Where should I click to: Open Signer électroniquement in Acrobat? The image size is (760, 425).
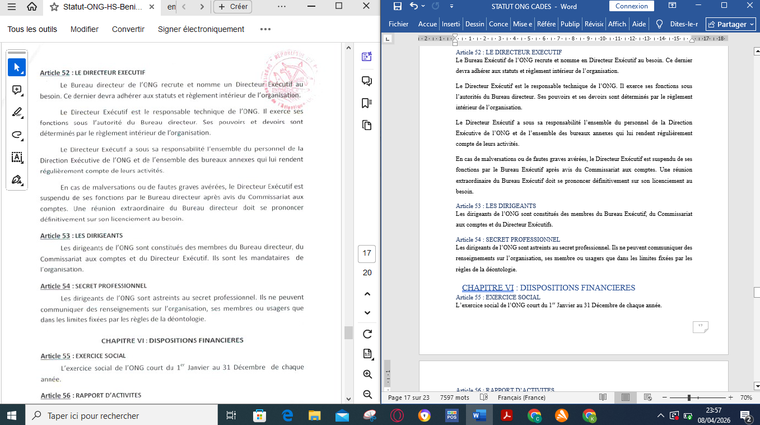point(201,29)
